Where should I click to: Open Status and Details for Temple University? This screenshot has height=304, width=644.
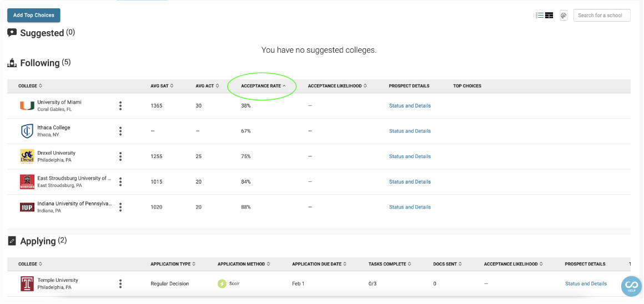click(x=586, y=283)
